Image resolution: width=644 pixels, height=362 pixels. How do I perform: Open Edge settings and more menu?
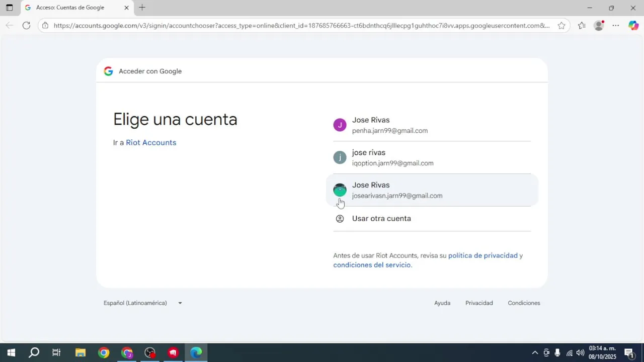coord(616,26)
